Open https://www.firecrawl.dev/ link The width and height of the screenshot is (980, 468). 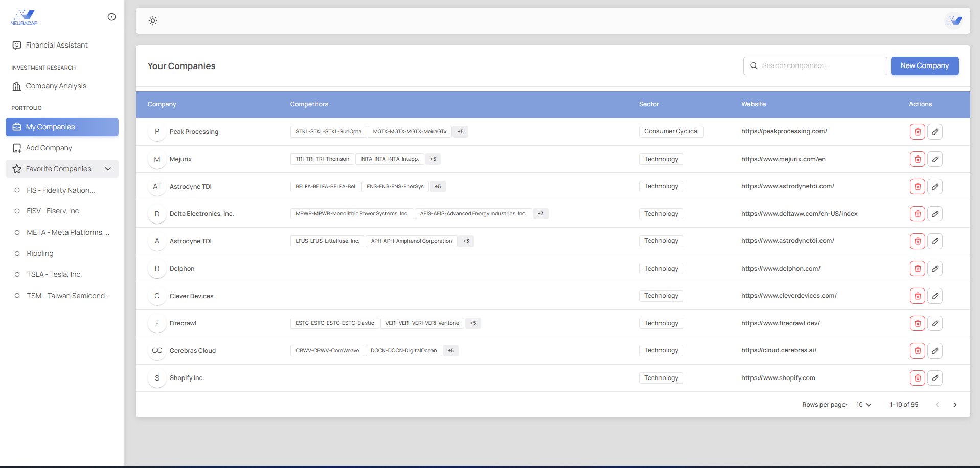(781, 323)
